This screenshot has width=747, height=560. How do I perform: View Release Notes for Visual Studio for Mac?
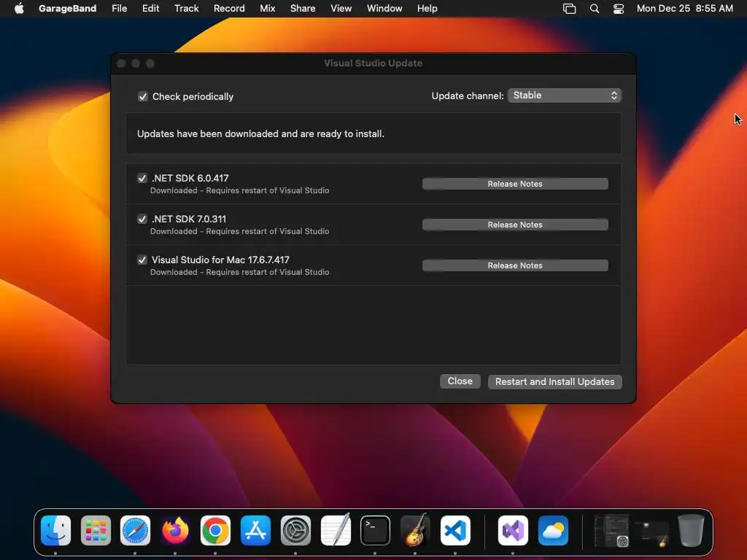(515, 265)
